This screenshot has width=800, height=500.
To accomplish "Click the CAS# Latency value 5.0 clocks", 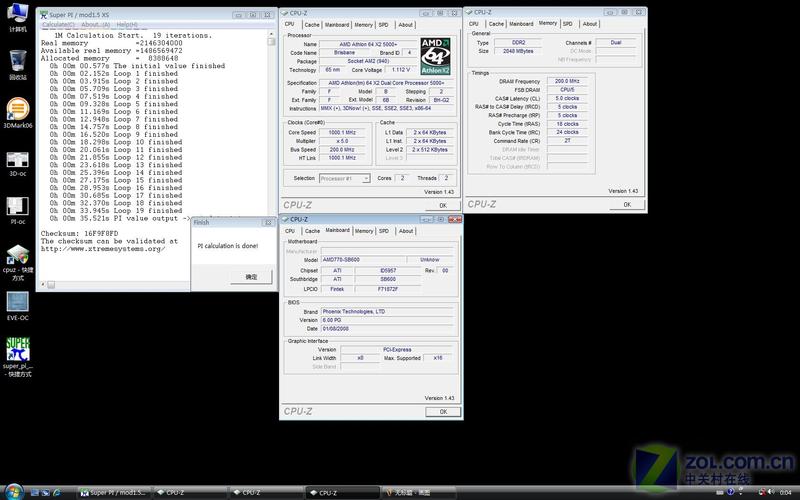I will click(567, 98).
